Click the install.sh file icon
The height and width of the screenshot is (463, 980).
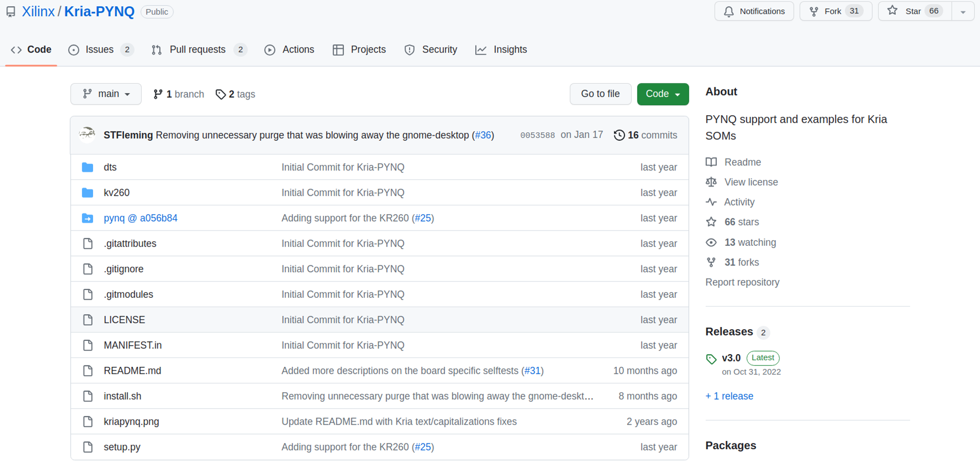88,396
